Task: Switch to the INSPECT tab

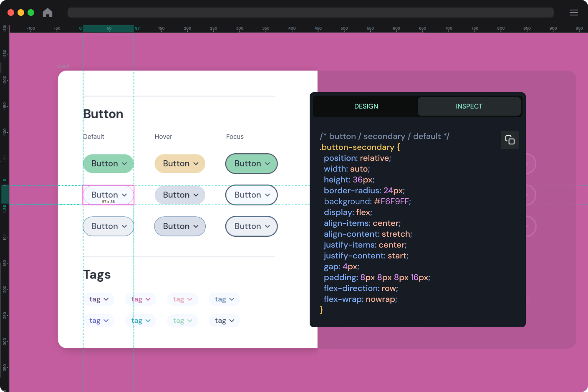Action: click(x=469, y=106)
